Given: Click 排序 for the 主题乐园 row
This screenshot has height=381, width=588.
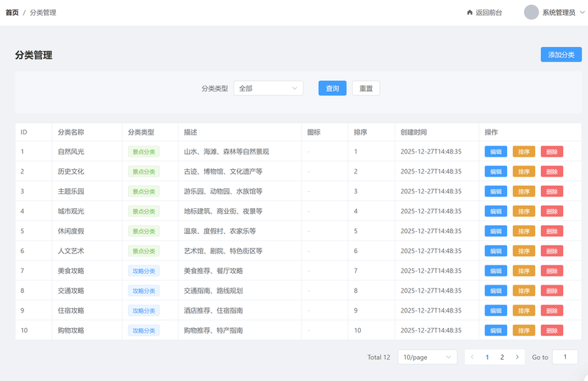Looking at the screenshot, I should 523,191.
